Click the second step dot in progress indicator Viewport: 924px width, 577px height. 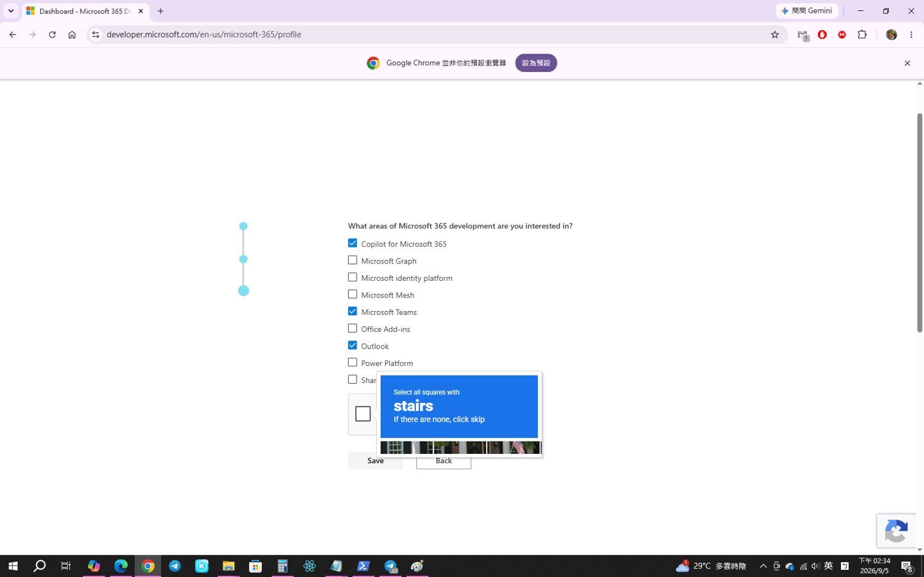[243, 259]
